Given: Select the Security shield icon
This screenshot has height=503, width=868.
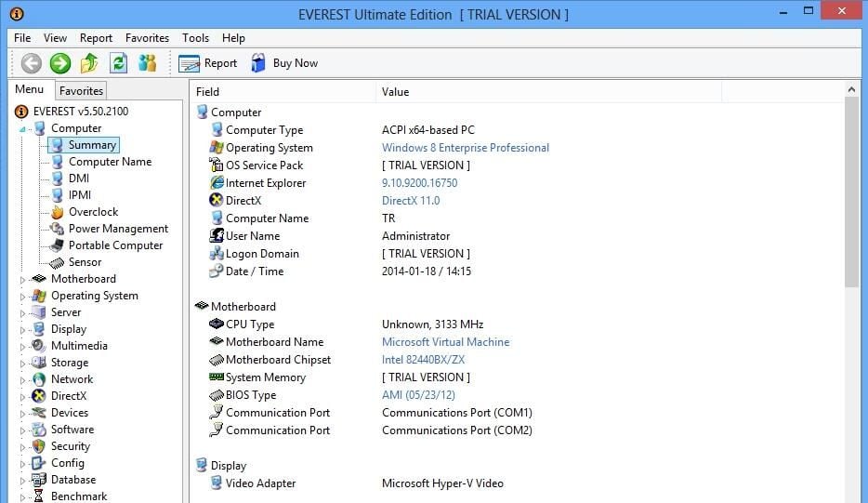Looking at the screenshot, I should (39, 446).
